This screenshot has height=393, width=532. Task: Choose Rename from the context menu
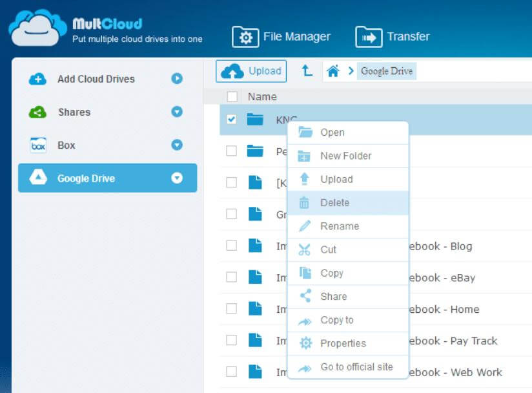tap(348, 226)
